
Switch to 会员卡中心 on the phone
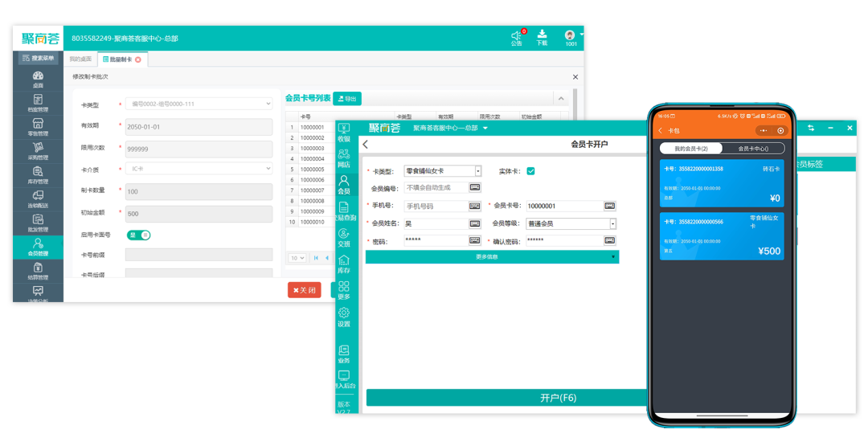[753, 149]
